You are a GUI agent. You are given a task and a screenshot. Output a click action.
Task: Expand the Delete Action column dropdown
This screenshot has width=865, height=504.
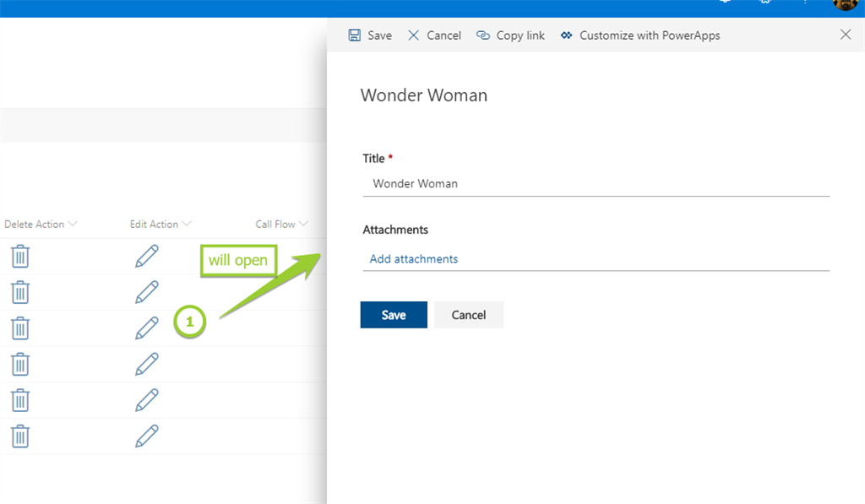coord(73,225)
